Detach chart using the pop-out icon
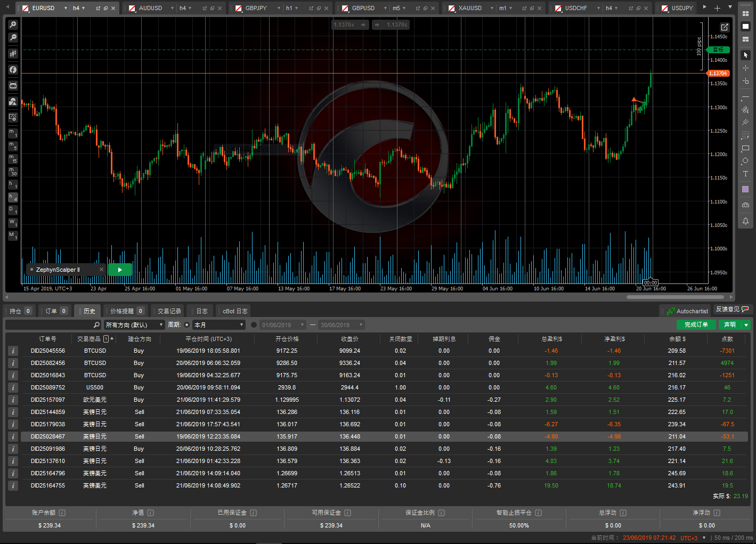756x544 pixels. pyautogui.click(x=724, y=27)
